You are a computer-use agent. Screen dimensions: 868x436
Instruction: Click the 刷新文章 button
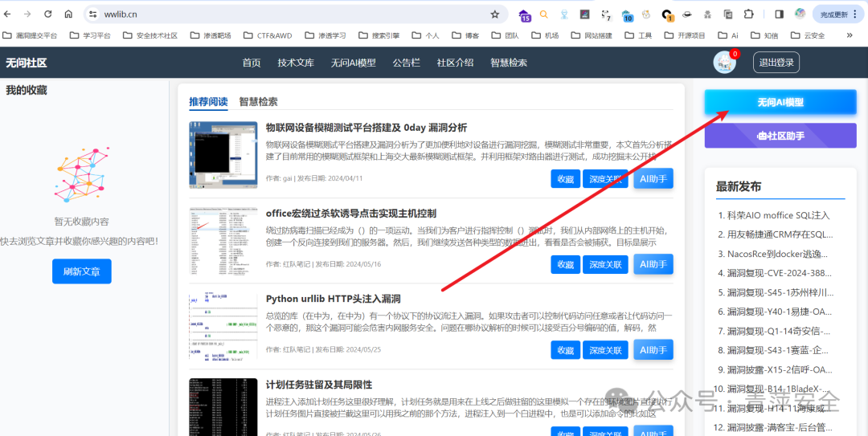pyautogui.click(x=82, y=271)
